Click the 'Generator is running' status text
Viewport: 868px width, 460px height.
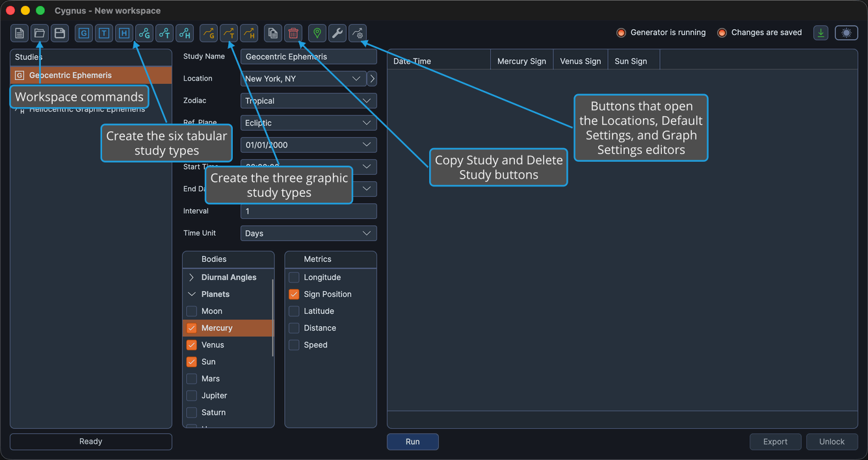tap(668, 32)
